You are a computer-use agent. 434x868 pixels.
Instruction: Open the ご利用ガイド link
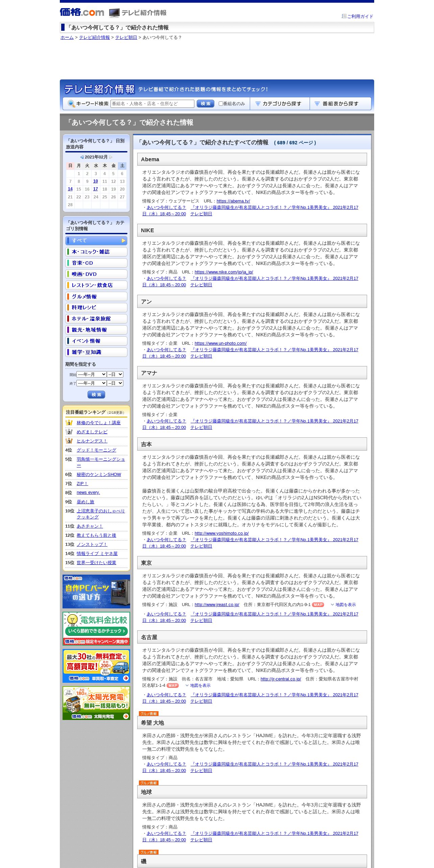click(x=360, y=16)
